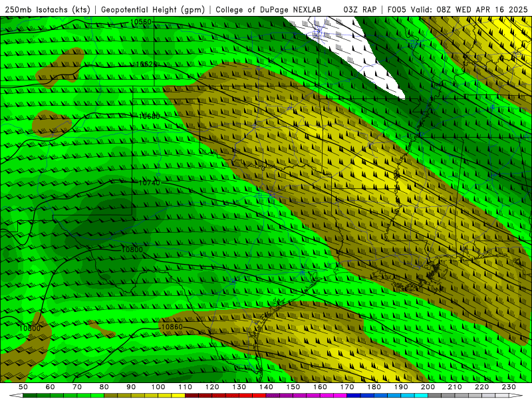Screen dimensions: 532x399
Task: Select the "03Z RAP" model run text
Action: pos(360,10)
